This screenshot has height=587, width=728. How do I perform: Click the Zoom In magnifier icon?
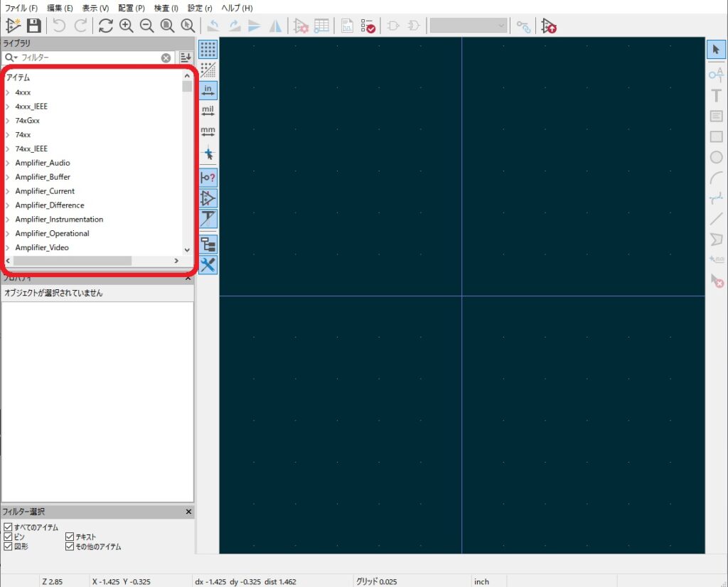[x=127, y=26]
